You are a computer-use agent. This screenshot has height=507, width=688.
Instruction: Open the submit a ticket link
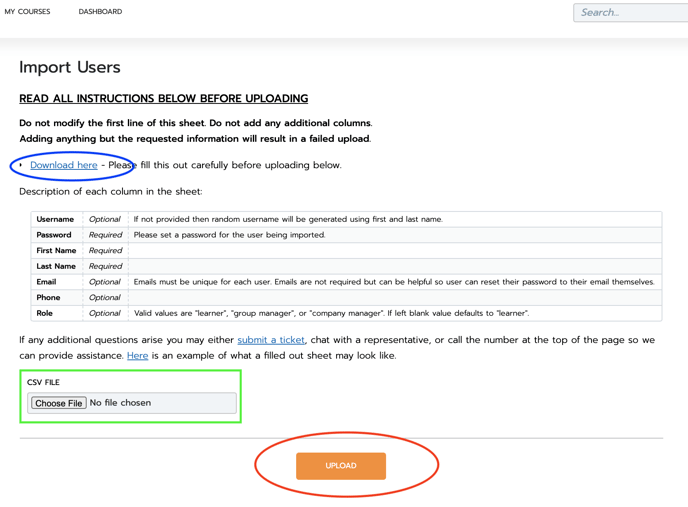point(271,340)
